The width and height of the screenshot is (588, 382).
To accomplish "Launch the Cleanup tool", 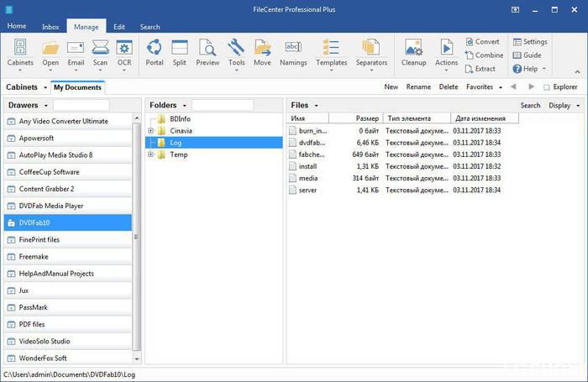I will click(x=413, y=53).
